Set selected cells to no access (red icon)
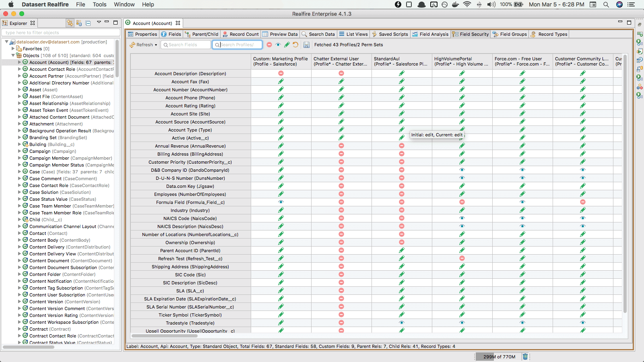Image resolution: width=644 pixels, height=362 pixels. point(269,45)
